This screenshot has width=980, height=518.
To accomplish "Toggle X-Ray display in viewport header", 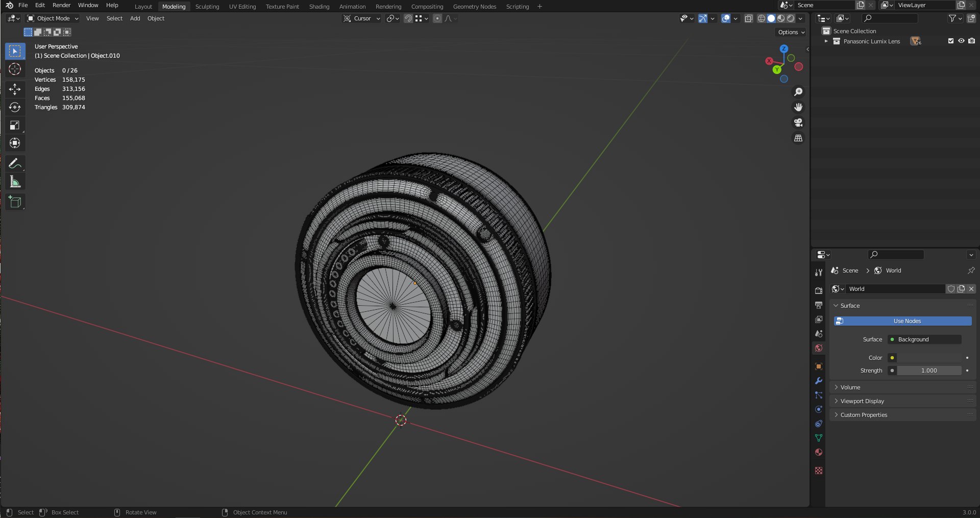I will [749, 18].
